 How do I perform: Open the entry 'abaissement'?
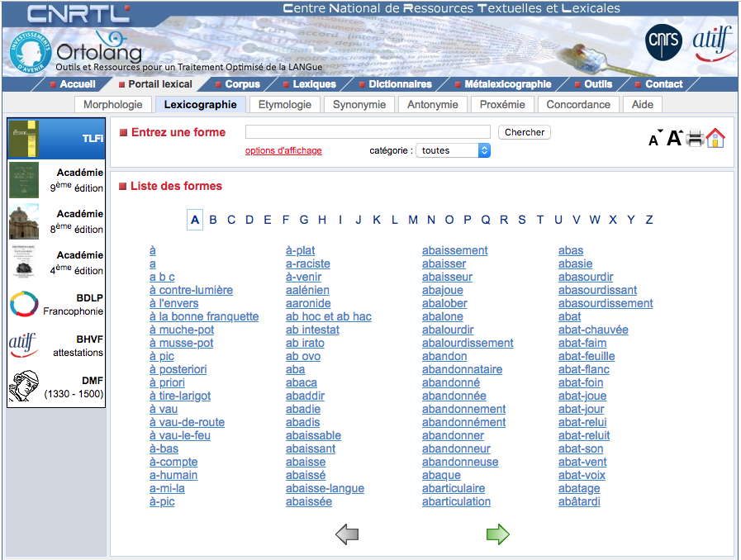tap(454, 250)
